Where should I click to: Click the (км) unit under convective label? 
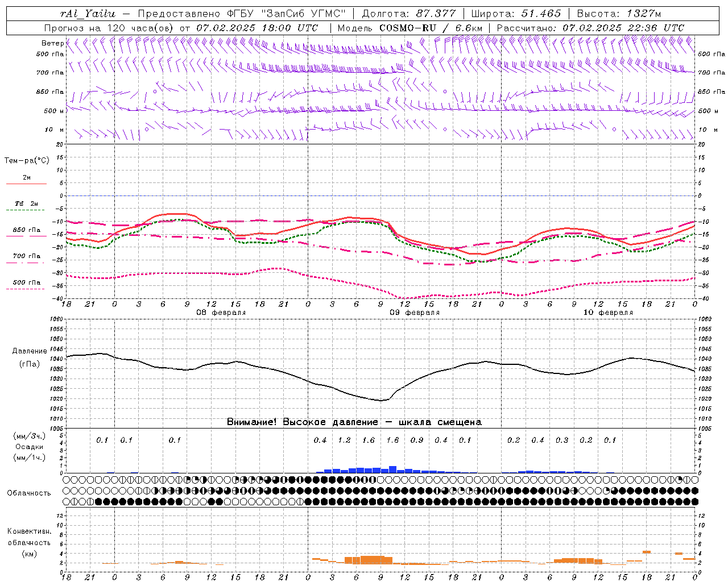pyautogui.click(x=29, y=553)
